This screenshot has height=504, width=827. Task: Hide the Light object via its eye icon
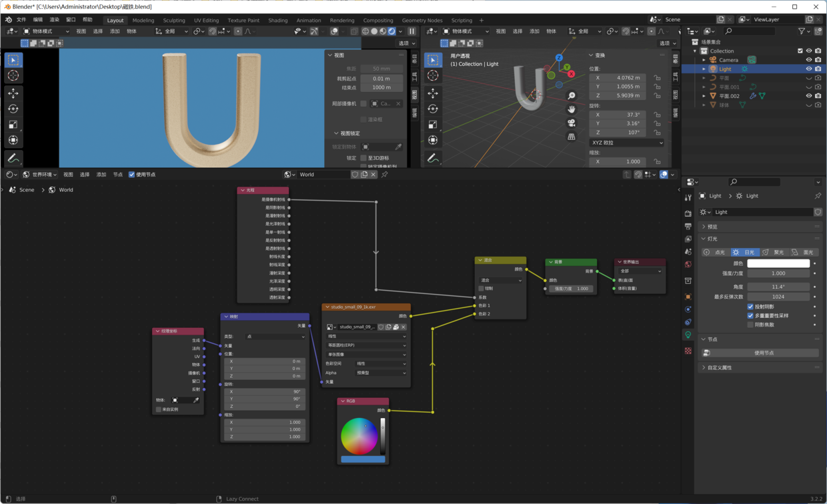coord(809,69)
